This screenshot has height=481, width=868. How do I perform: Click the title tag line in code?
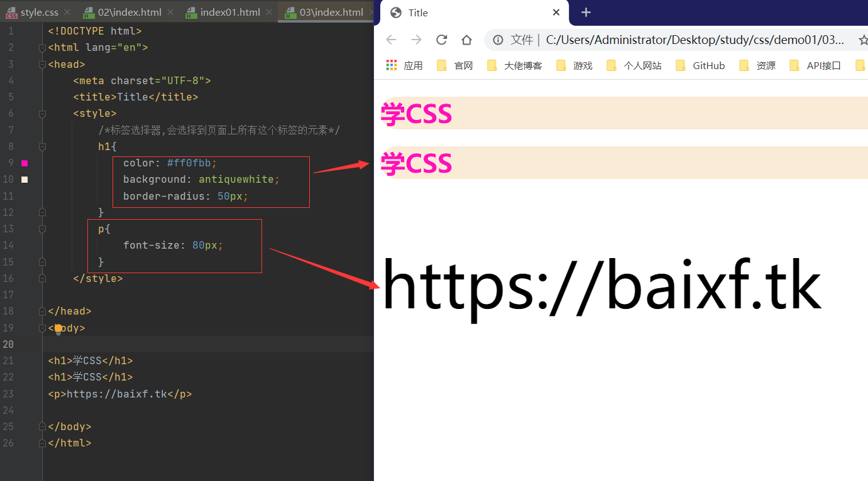click(136, 97)
